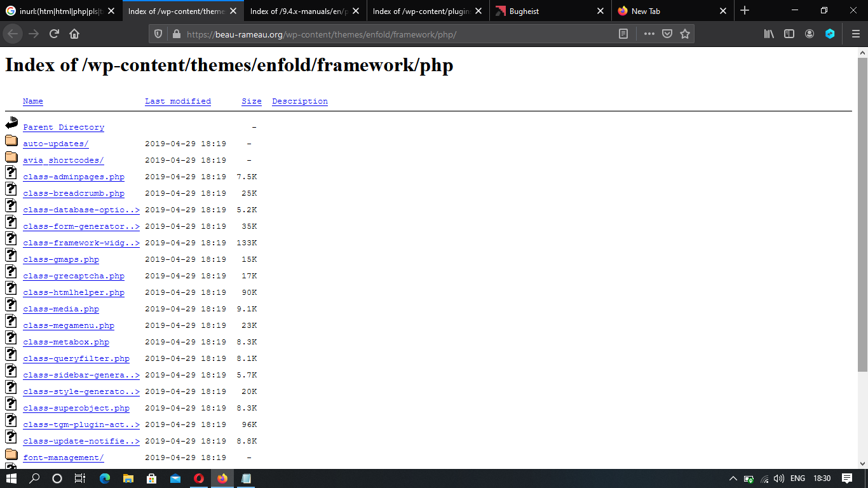Click the folder icon beside font-management
The height and width of the screenshot is (488, 868).
point(11,454)
